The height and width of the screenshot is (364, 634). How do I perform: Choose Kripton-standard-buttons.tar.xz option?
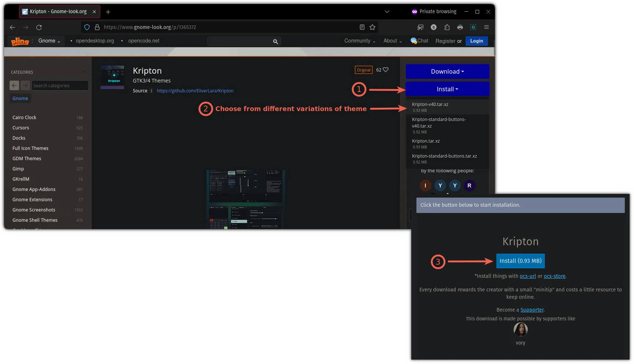(444, 156)
